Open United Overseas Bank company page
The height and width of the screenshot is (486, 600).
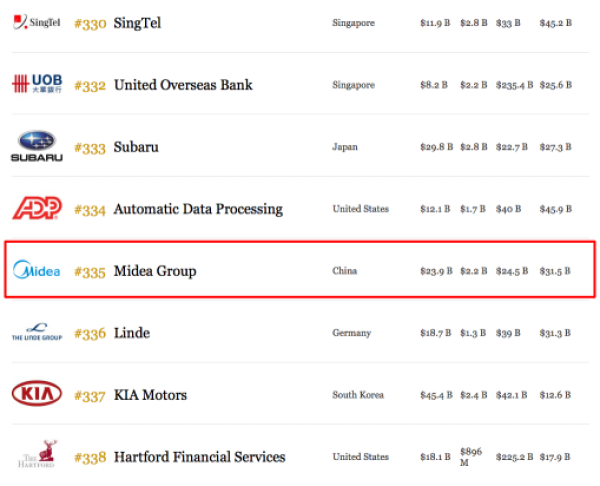coord(183,85)
